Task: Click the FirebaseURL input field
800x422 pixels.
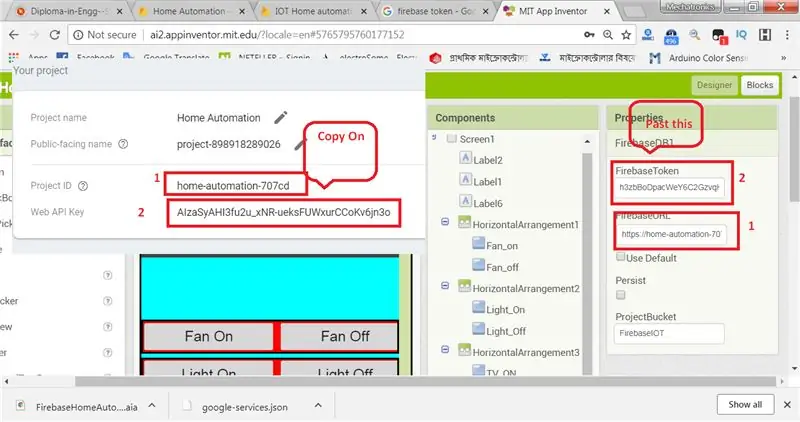Action: tap(672, 234)
